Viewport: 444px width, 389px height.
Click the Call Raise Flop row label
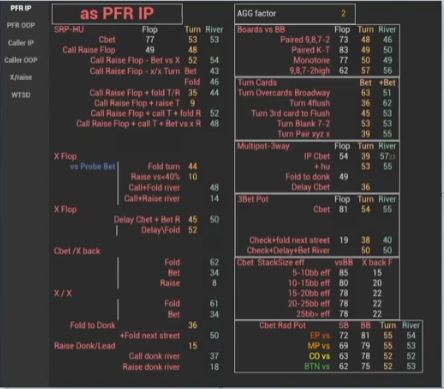(89, 50)
